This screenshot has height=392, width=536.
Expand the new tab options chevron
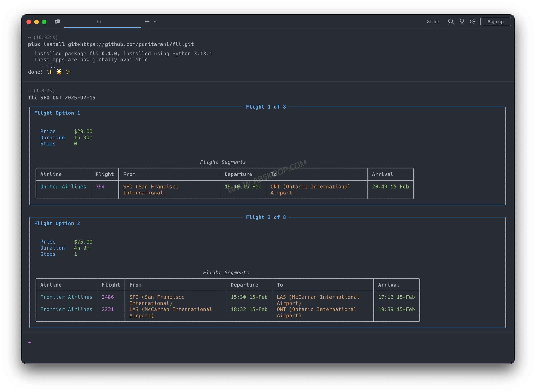point(155,22)
